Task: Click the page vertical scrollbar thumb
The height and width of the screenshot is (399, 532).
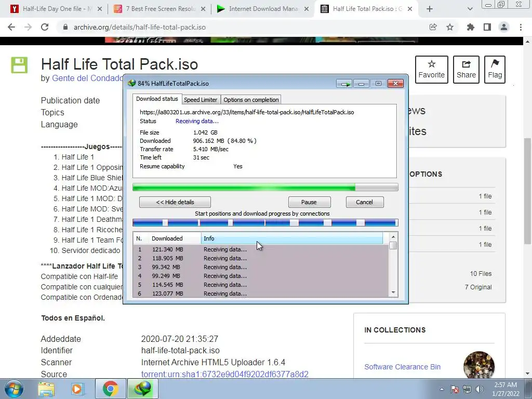Action: pyautogui.click(x=527, y=191)
